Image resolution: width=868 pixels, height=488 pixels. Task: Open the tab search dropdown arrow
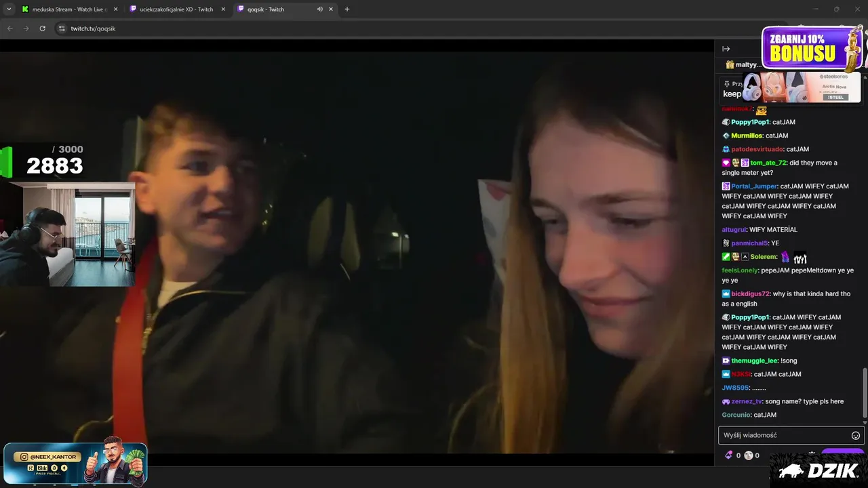[x=9, y=9]
